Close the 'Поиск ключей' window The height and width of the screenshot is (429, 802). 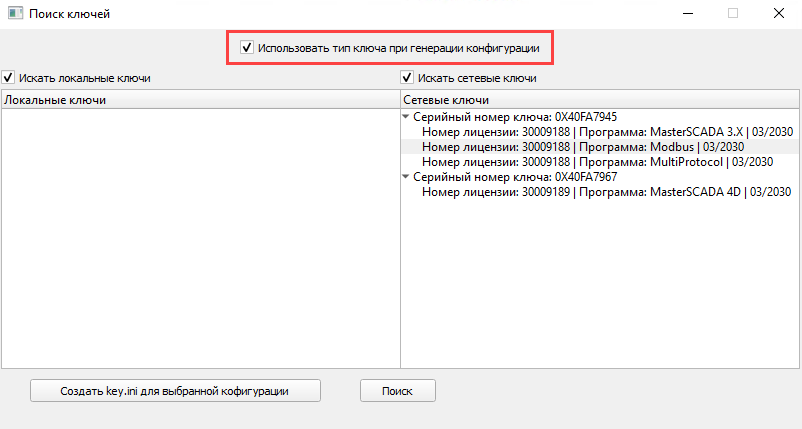[x=778, y=14]
